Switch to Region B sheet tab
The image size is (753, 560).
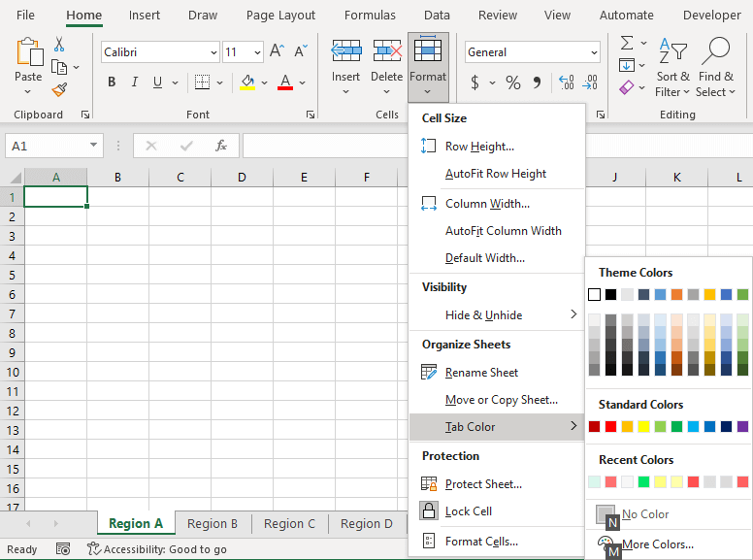(x=213, y=523)
